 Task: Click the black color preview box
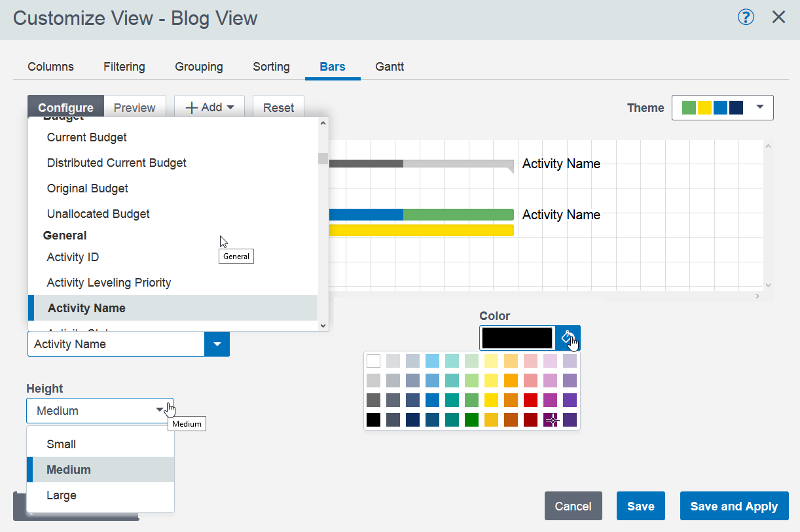tap(517, 338)
